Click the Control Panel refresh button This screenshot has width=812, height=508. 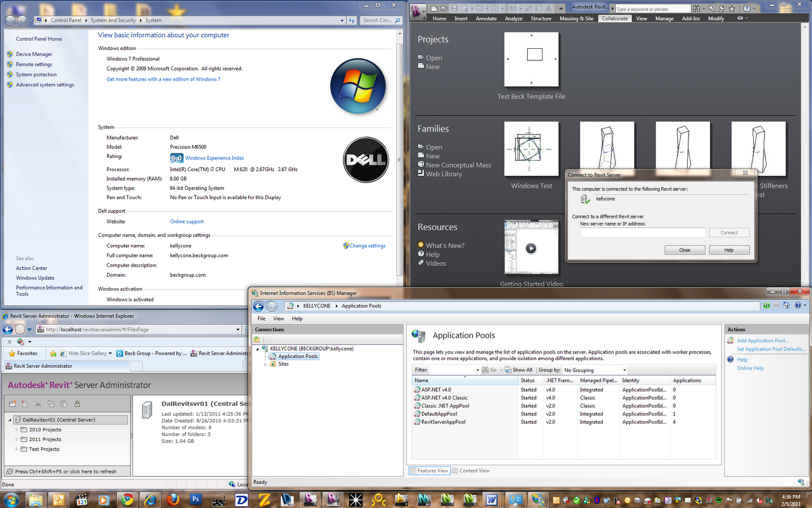[352, 20]
